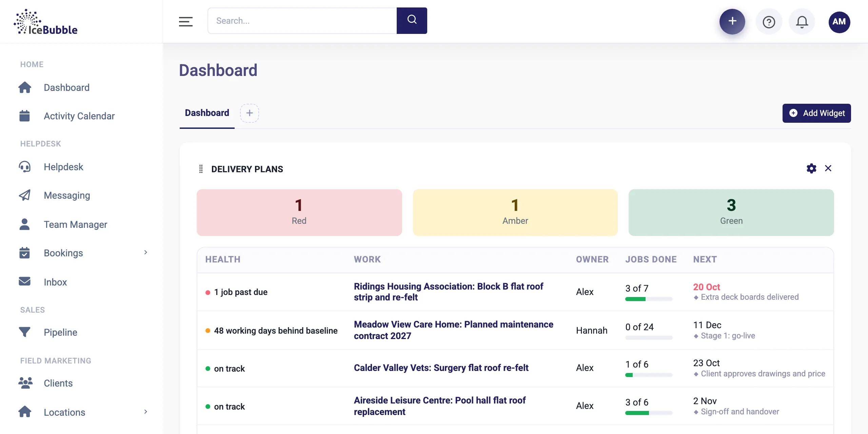The width and height of the screenshot is (868, 434).
Task: Open Clients in the sidebar
Action: 58,383
